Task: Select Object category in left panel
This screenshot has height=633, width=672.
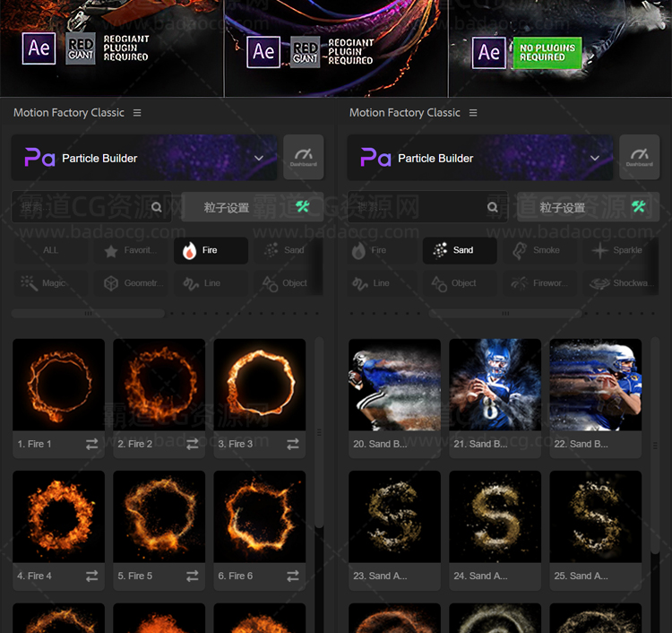Action: tap(286, 283)
